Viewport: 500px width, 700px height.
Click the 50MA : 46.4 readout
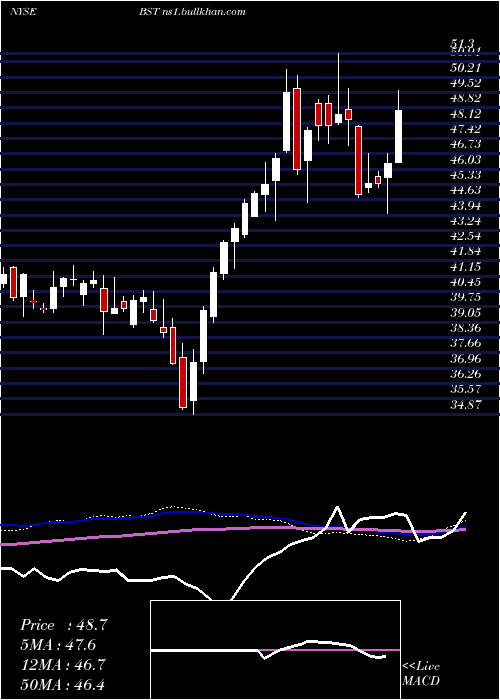click(63, 684)
